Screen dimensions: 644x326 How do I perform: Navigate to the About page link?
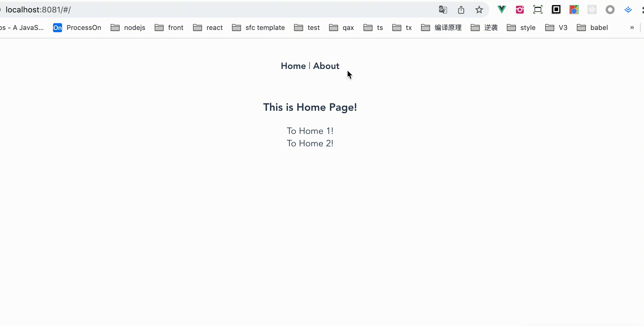click(x=326, y=66)
